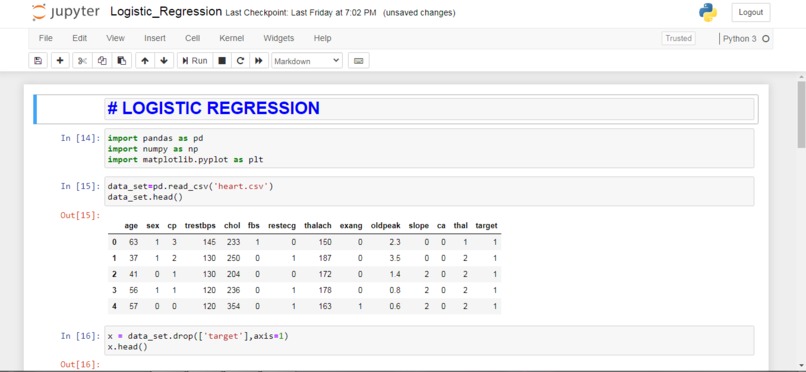Click the age column header
806x372 pixels.
coord(131,226)
